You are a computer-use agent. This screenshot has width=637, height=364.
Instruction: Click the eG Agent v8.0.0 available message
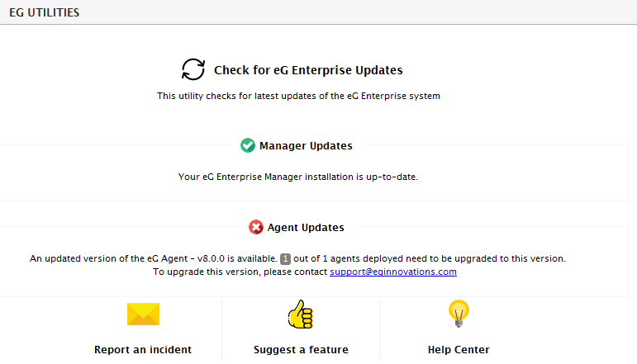154,258
